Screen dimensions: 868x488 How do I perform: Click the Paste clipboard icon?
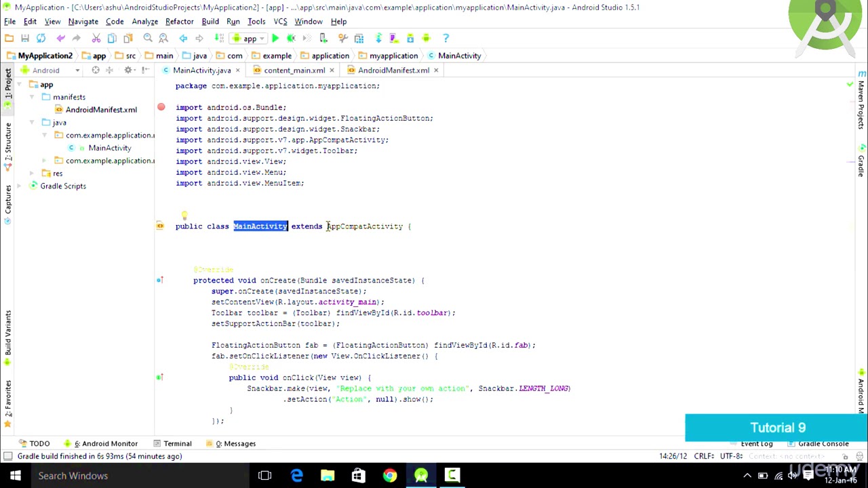click(x=127, y=39)
